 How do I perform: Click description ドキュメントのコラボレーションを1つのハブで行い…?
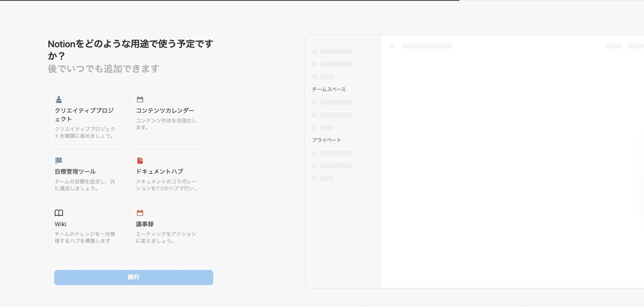(167, 185)
